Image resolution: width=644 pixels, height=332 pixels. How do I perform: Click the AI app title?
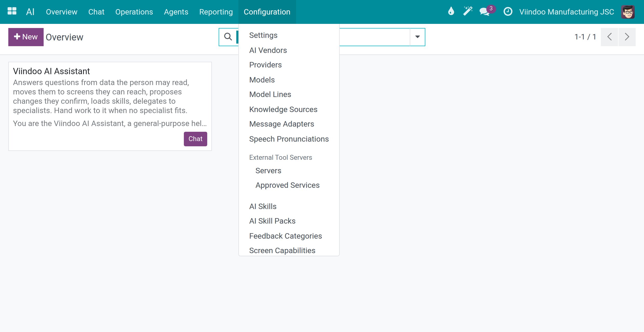(x=30, y=12)
